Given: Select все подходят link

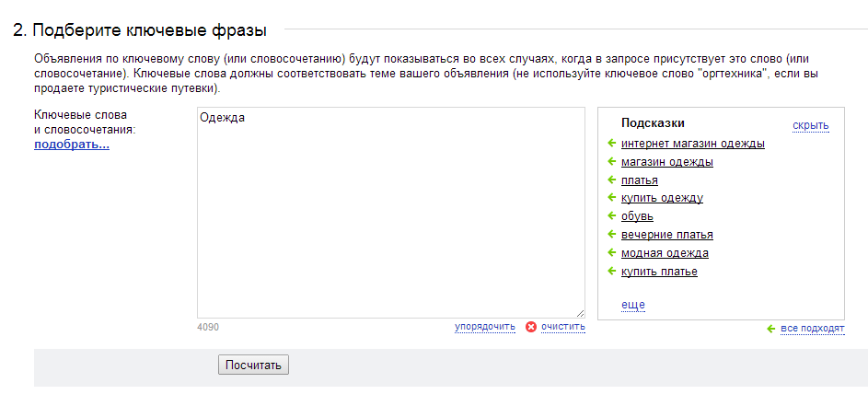Looking at the screenshot, I should (813, 329).
